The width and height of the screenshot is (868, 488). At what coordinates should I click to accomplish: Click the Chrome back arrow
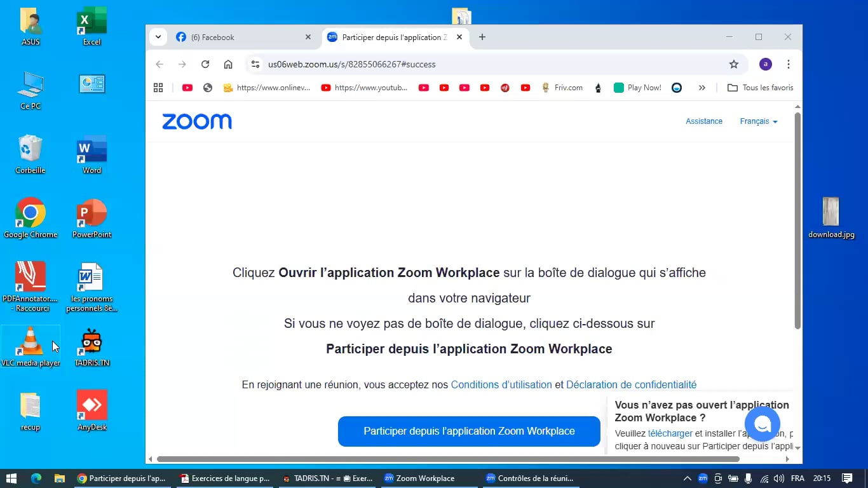[159, 64]
